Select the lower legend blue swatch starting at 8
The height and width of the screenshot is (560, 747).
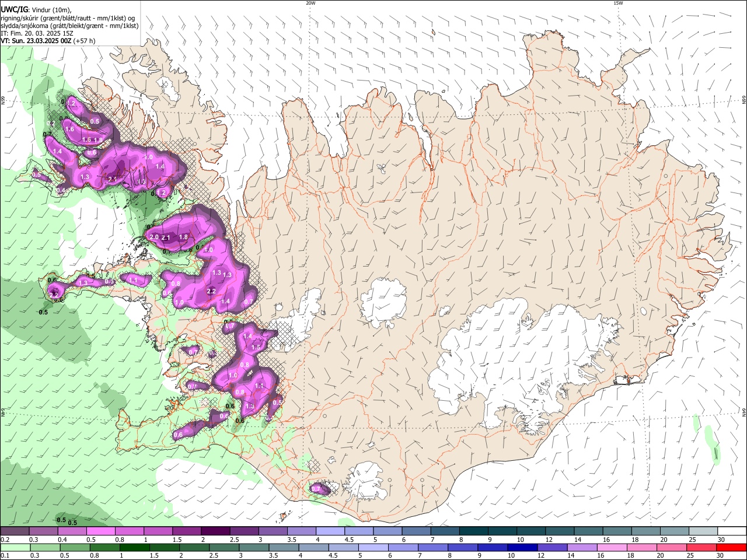(x=462, y=547)
